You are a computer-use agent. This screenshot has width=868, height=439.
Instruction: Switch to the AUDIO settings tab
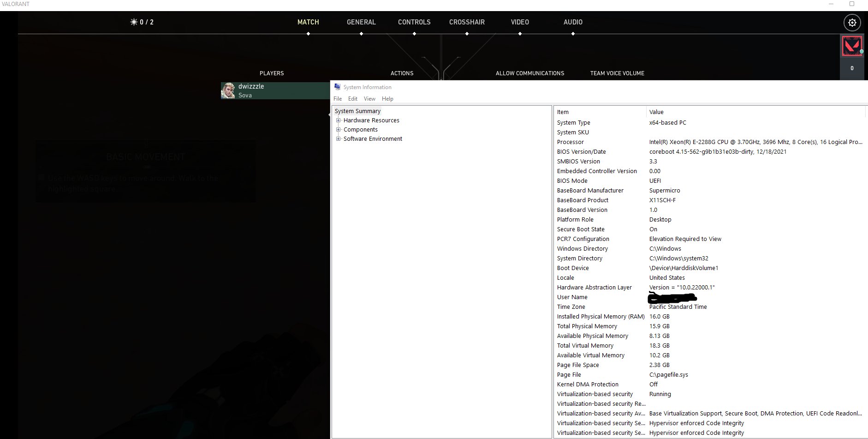click(x=572, y=22)
